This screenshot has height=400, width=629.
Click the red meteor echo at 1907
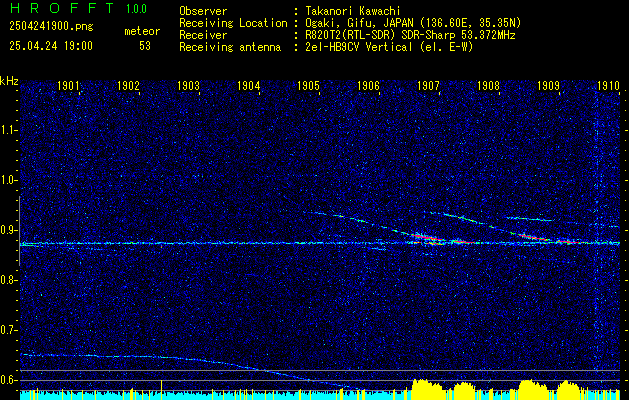click(x=430, y=239)
